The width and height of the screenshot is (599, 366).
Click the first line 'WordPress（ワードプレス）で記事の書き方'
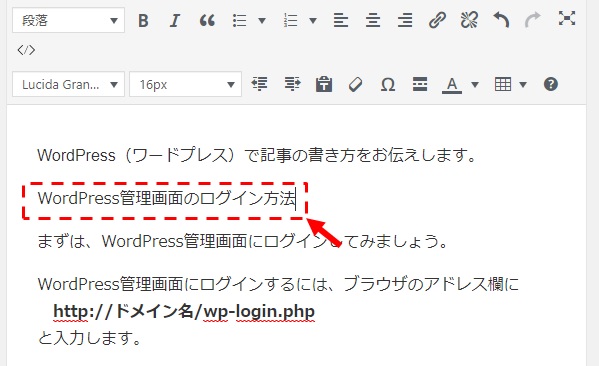[257, 155]
